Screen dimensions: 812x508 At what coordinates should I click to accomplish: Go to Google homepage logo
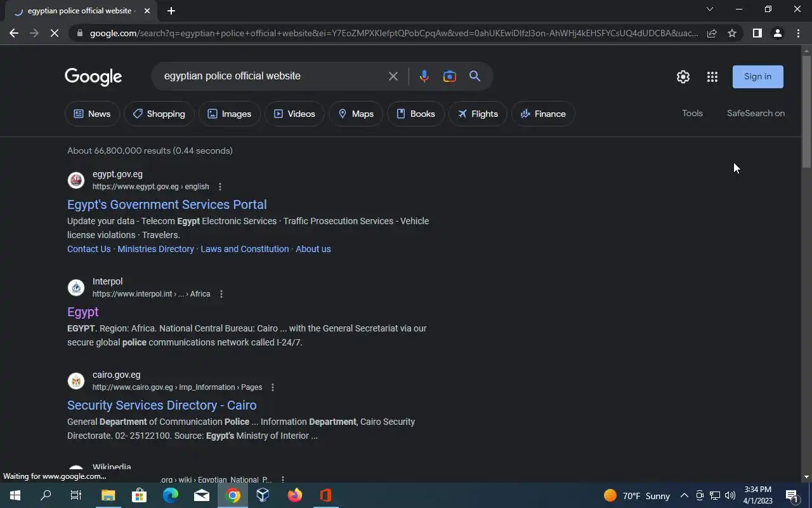coord(93,77)
